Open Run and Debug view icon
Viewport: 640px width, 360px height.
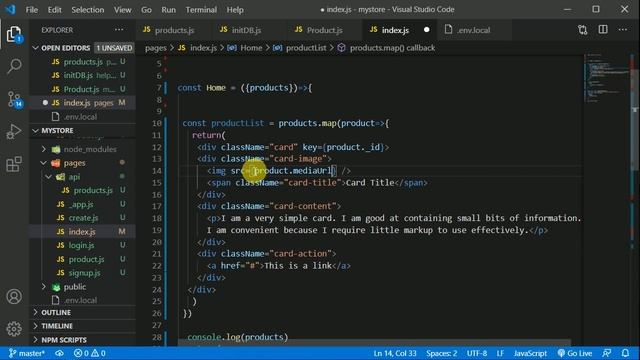tap(14, 131)
